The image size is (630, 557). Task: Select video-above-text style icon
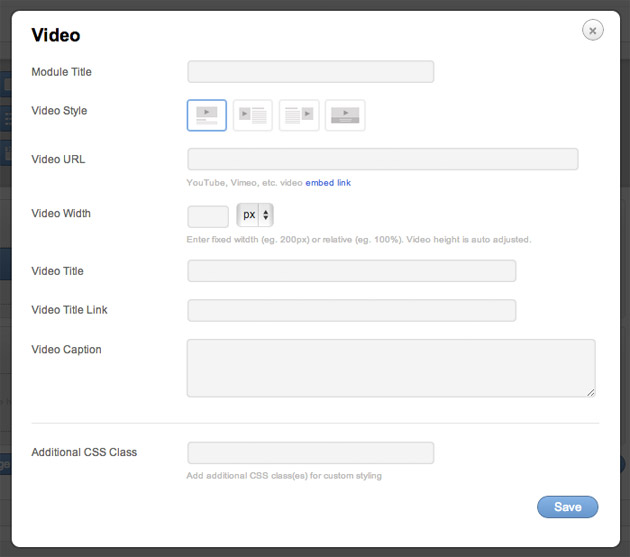pyautogui.click(x=207, y=115)
